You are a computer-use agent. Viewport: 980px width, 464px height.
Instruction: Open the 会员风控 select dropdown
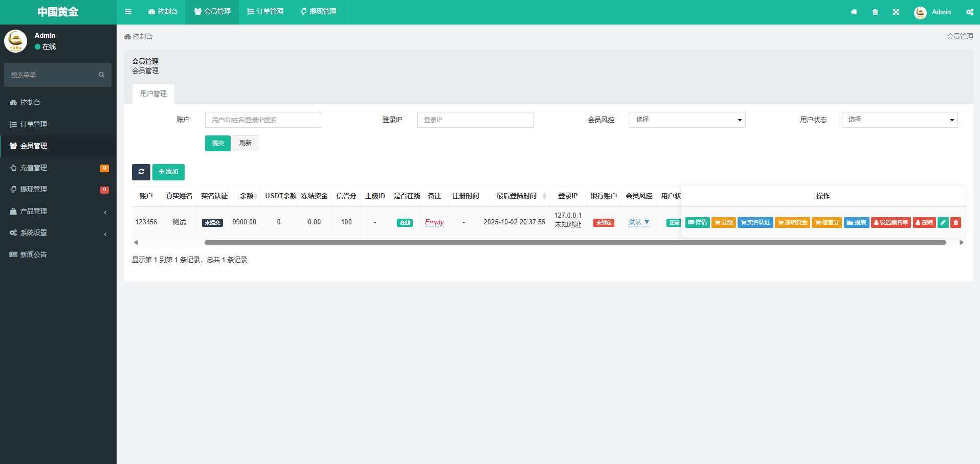tap(687, 120)
